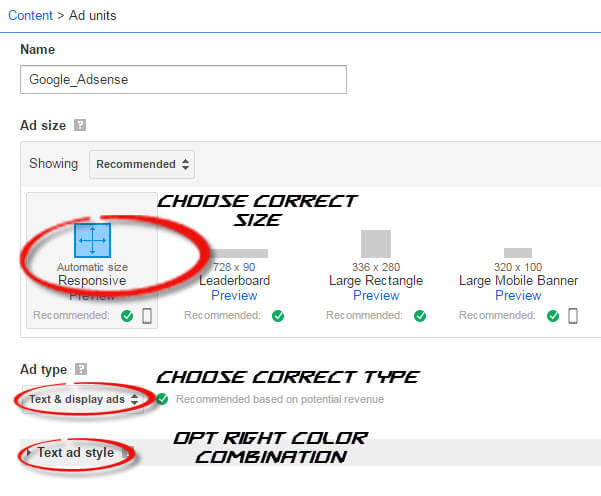Click the Leaderboard label
This screenshot has width=601, height=496.
(x=235, y=281)
